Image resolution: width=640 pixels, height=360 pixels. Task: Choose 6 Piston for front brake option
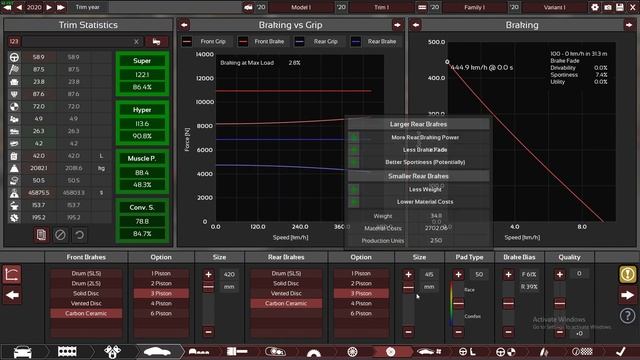point(161,313)
